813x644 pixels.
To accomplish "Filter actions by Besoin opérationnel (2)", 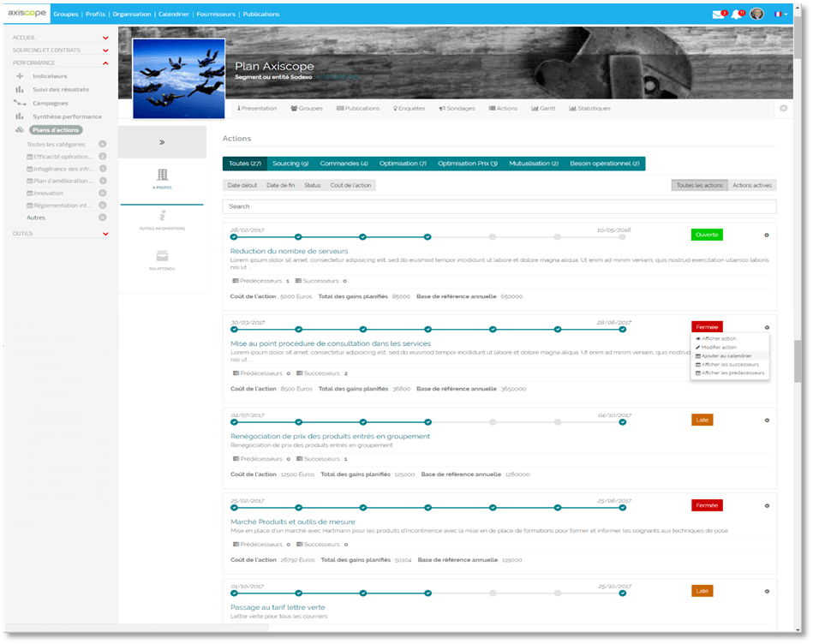I will tap(605, 164).
